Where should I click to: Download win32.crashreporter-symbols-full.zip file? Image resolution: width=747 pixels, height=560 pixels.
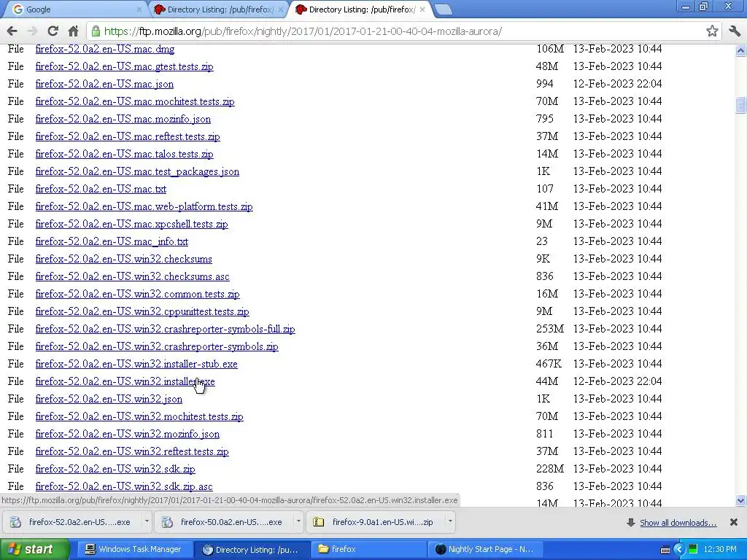(166, 329)
